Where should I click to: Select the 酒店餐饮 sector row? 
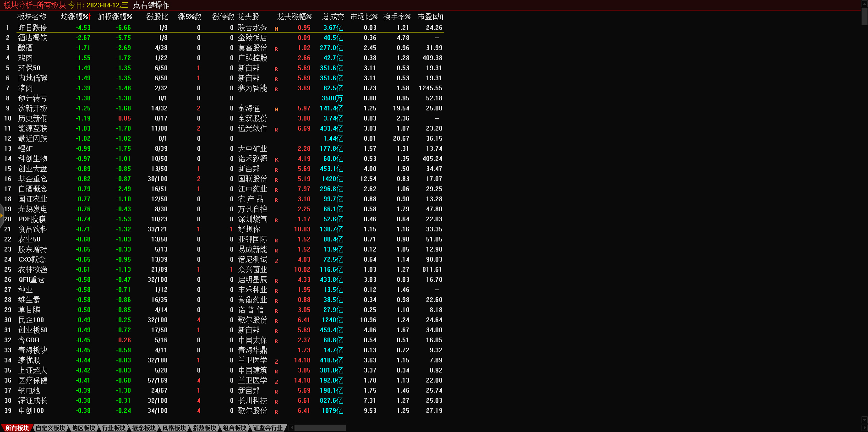coord(33,38)
